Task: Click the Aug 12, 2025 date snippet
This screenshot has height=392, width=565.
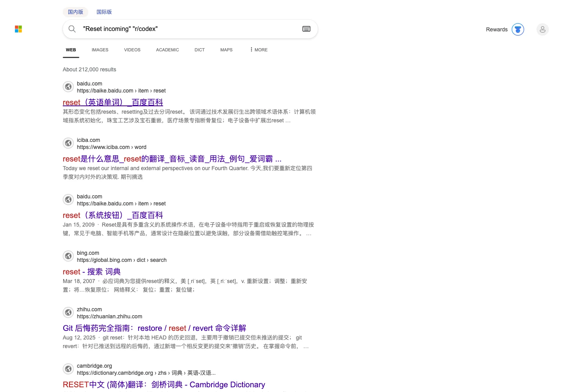Action: tap(79, 338)
